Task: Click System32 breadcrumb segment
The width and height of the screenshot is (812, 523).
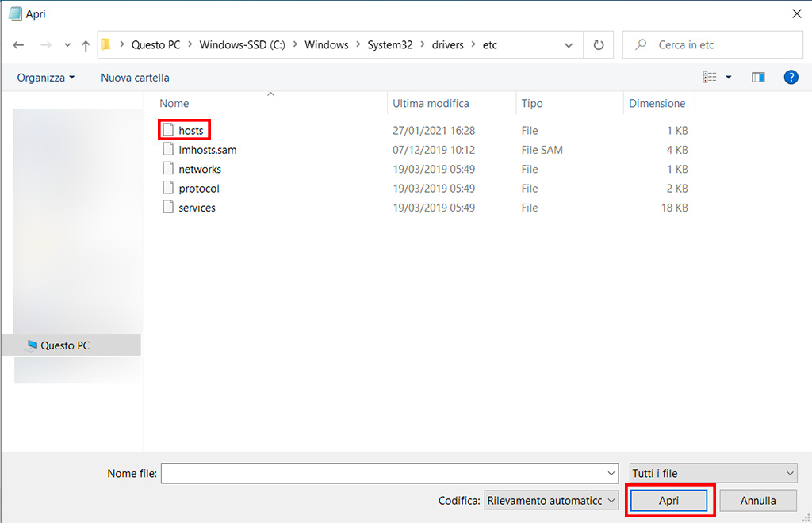Action: pyautogui.click(x=390, y=45)
